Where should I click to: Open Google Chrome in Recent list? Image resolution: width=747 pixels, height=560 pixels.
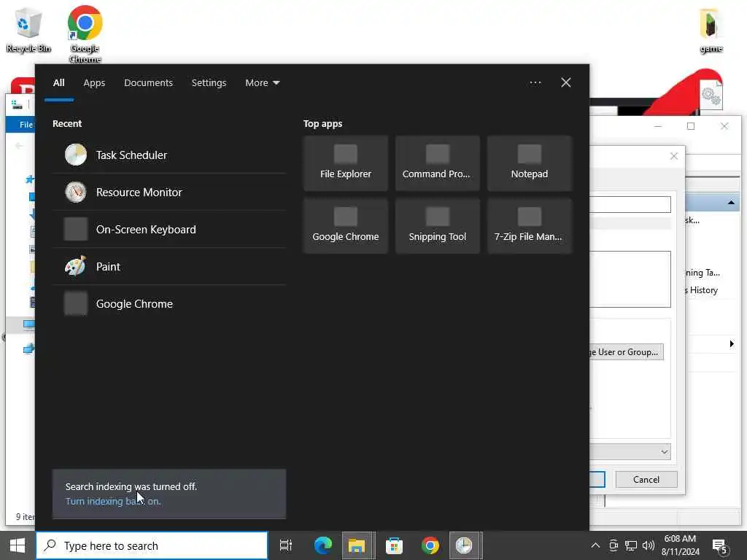pos(169,304)
